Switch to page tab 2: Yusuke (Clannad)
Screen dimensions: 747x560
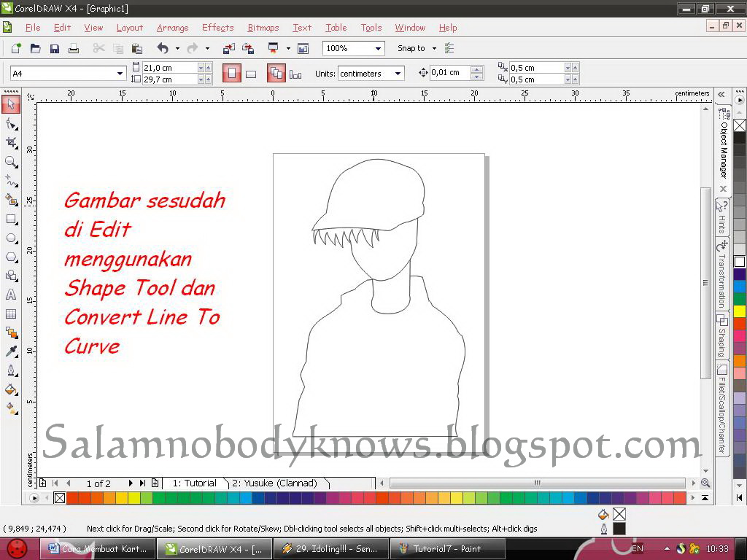[275, 483]
